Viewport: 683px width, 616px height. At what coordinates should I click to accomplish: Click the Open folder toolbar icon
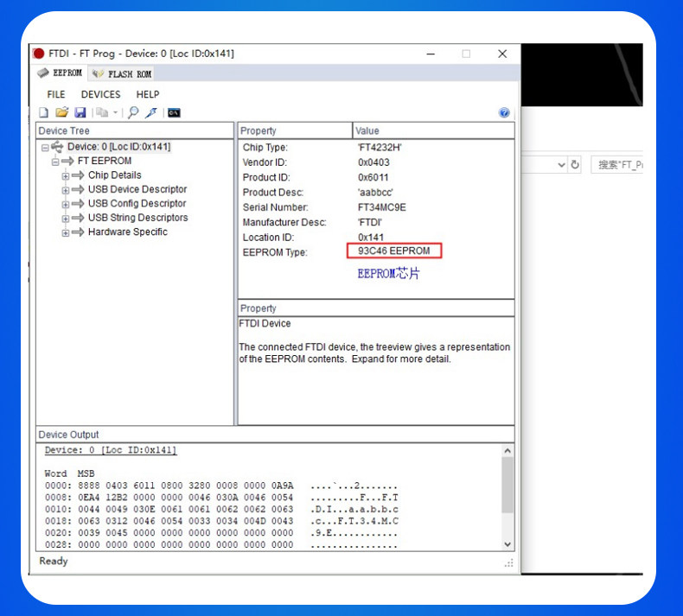[x=62, y=112]
